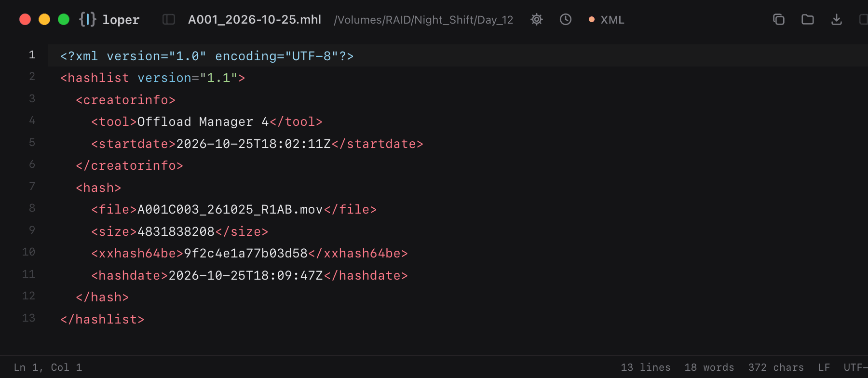Image resolution: width=868 pixels, height=378 pixels.
Task: Click the text Offload Manager 4
Action: [x=203, y=121]
